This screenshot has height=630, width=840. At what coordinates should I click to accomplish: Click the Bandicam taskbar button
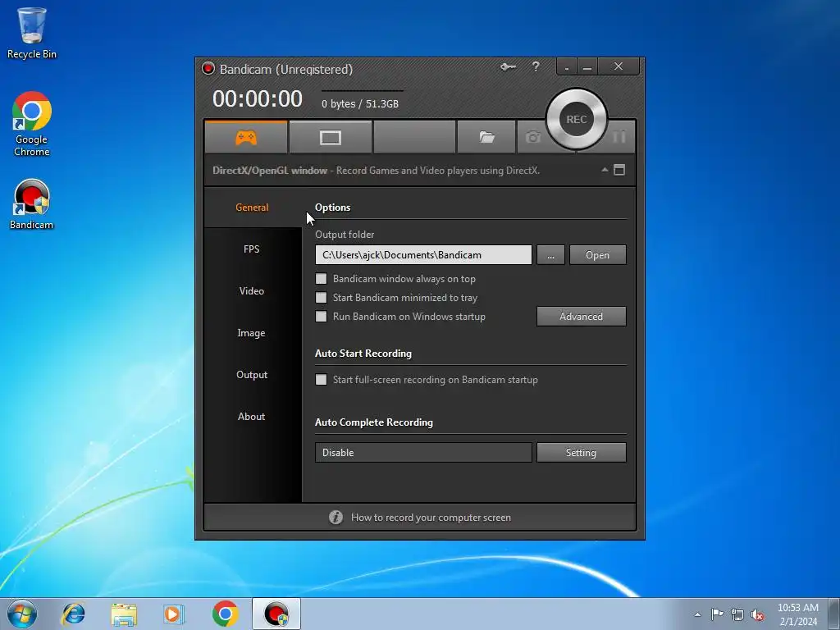tap(276, 614)
